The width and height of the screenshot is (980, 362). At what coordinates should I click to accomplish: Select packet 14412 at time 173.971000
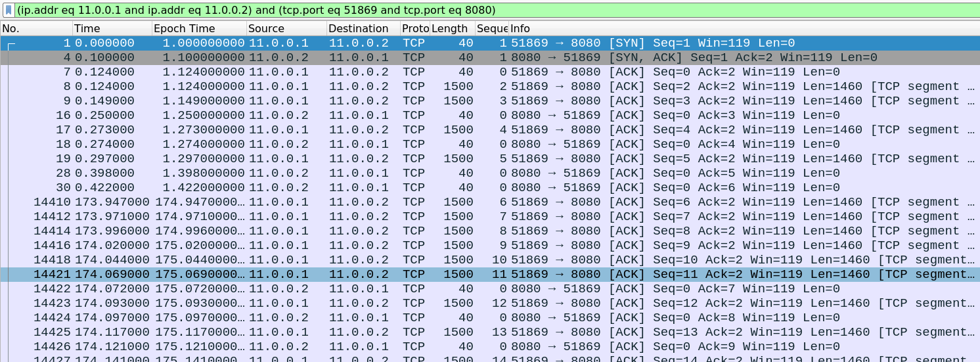[x=490, y=216]
